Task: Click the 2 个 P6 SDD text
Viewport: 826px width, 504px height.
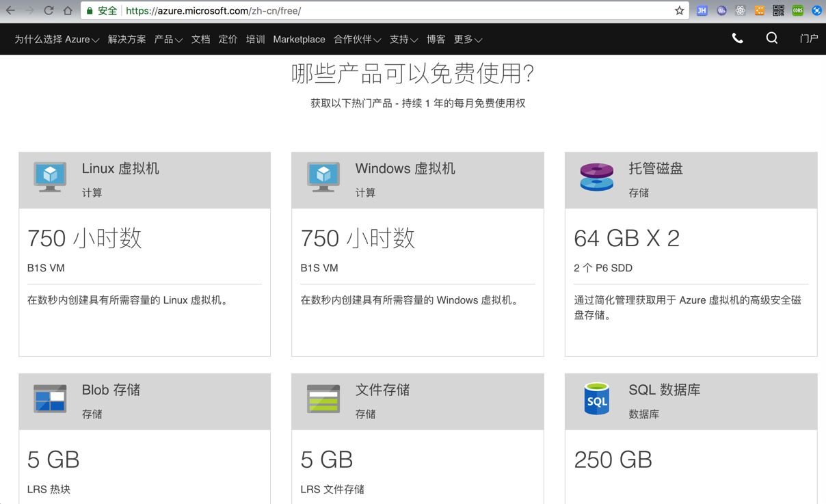Action: [603, 268]
